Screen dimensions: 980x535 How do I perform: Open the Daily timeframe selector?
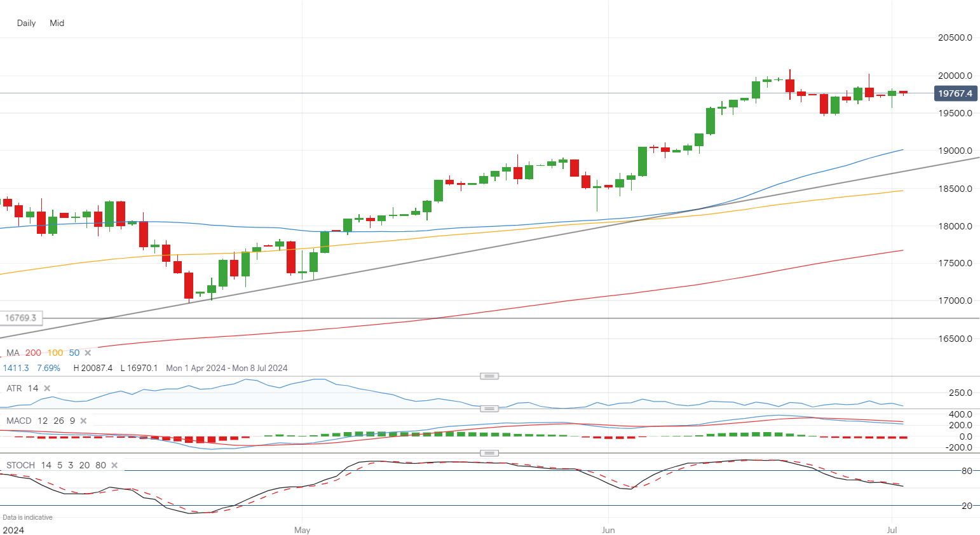coord(26,23)
